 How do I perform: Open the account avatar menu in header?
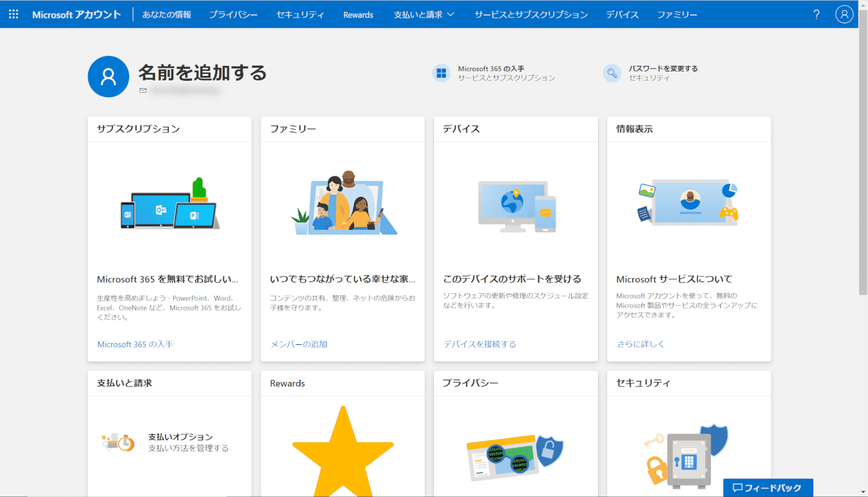[844, 14]
